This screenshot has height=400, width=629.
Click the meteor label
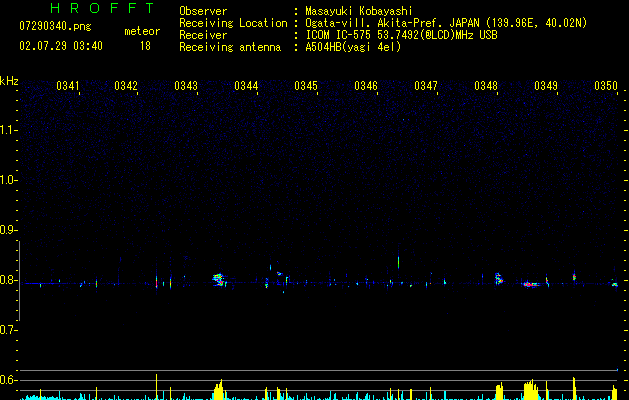click(x=142, y=31)
